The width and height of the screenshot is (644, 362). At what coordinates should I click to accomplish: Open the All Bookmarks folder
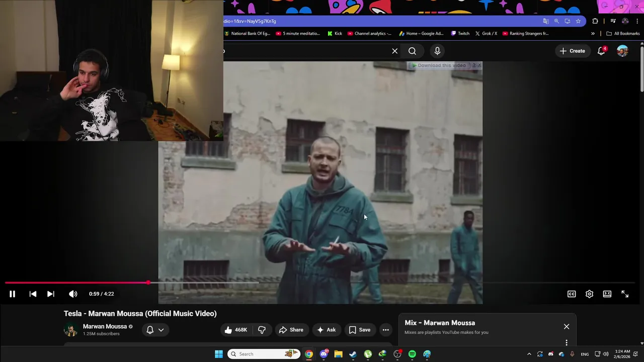point(623,34)
